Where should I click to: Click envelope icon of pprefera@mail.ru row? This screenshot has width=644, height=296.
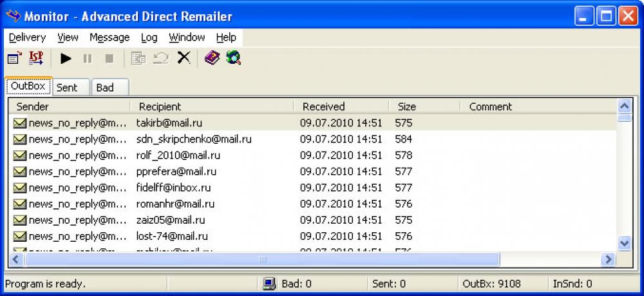20,172
